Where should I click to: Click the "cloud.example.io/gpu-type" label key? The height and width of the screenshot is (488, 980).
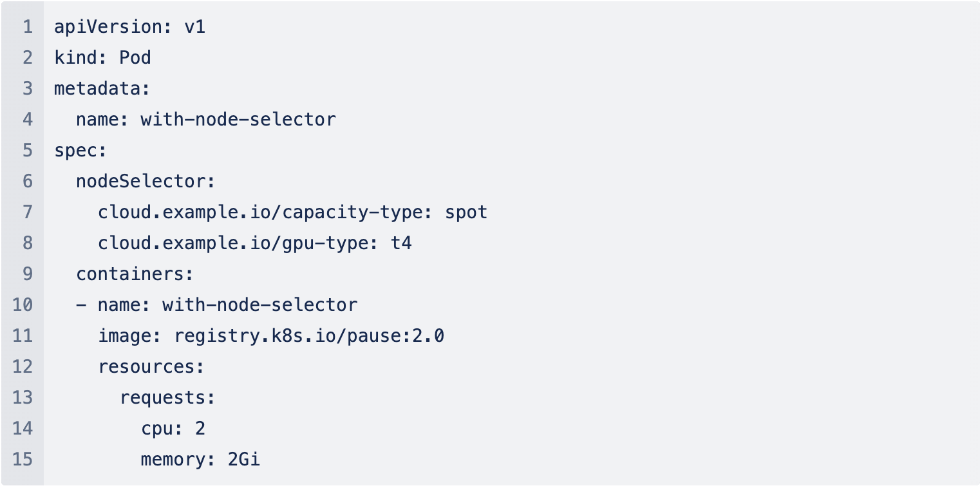(233, 243)
